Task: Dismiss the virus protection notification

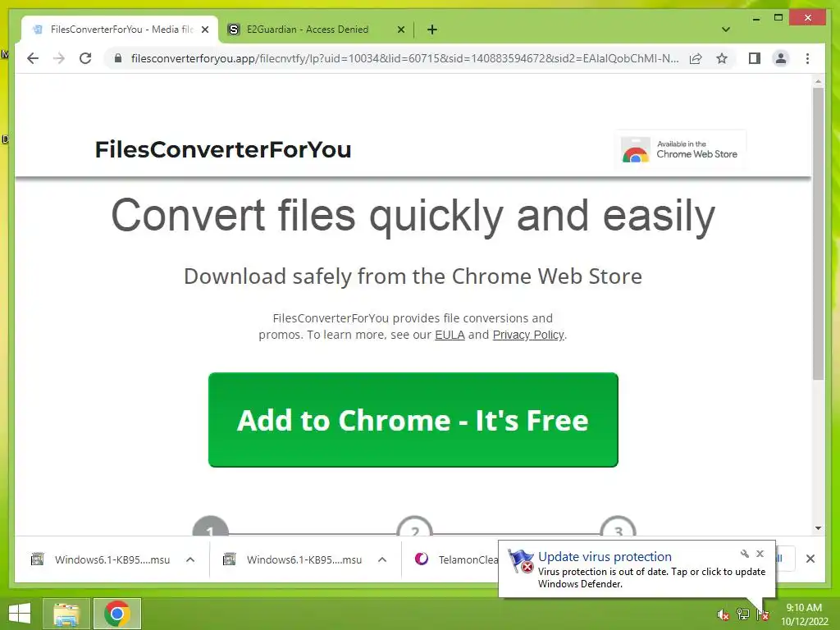Action: coord(760,554)
